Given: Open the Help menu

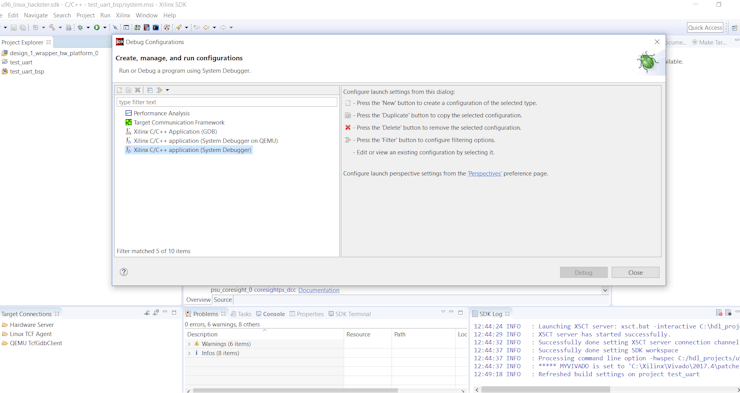Looking at the screenshot, I should point(169,16).
